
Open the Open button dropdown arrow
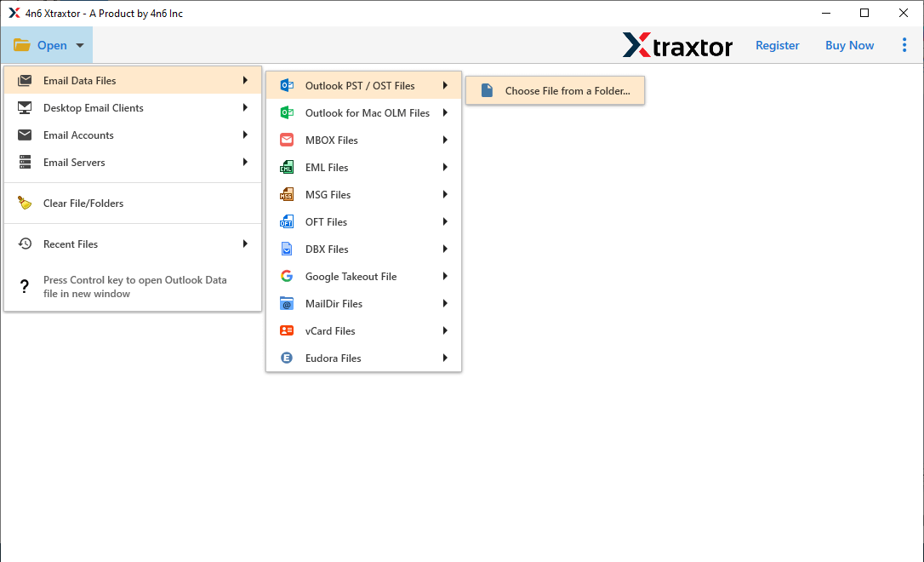click(x=79, y=45)
